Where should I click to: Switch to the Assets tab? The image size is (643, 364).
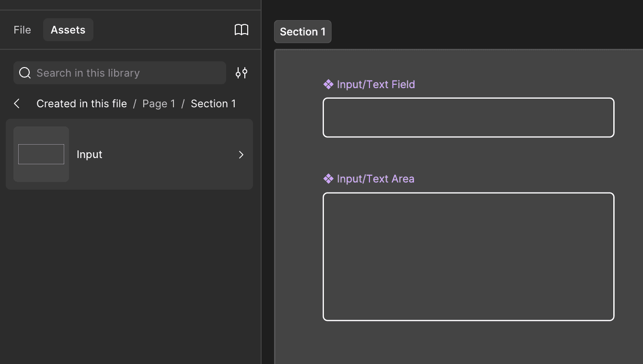68,29
